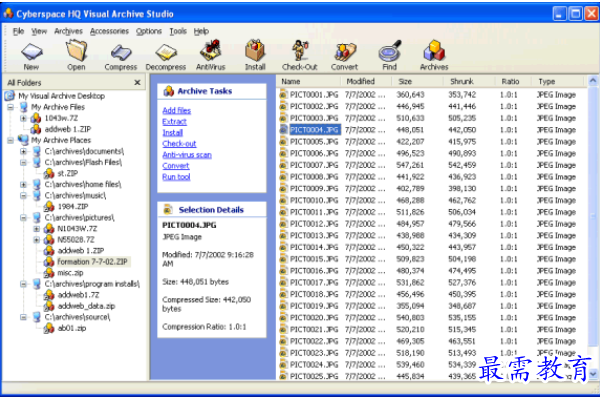Viewport: 600px width, 400px height.
Task: Select N1043W.7Z archive in tree
Action: coord(77,229)
